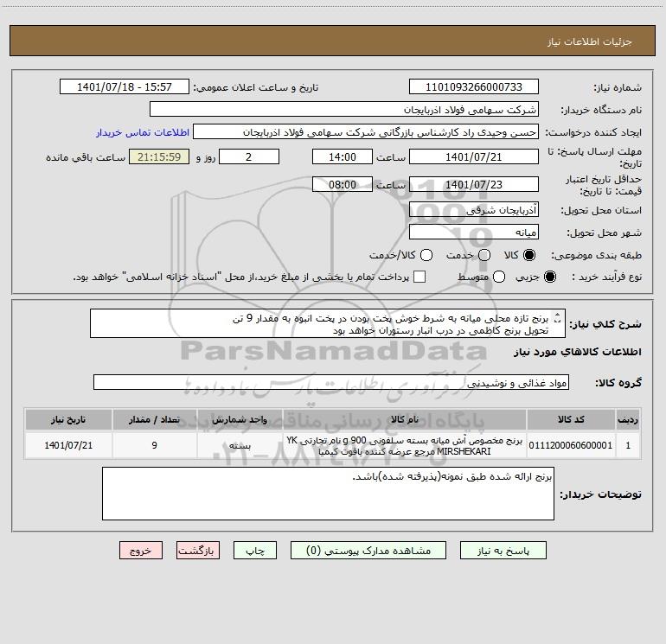Click the توضیحات خریدار notes textarea
Image resolution: width=666 pixels, height=644 pixels.
328,494
